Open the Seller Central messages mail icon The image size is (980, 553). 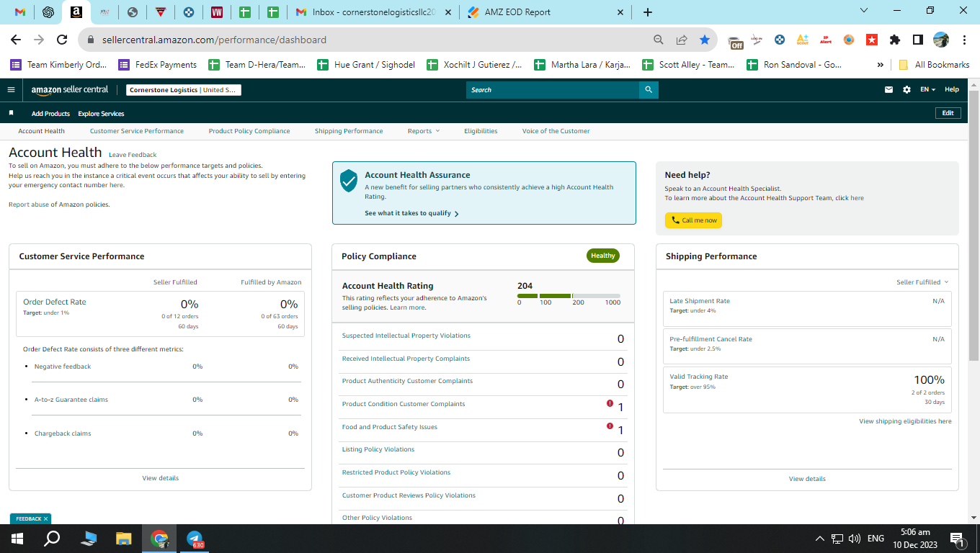coord(888,90)
